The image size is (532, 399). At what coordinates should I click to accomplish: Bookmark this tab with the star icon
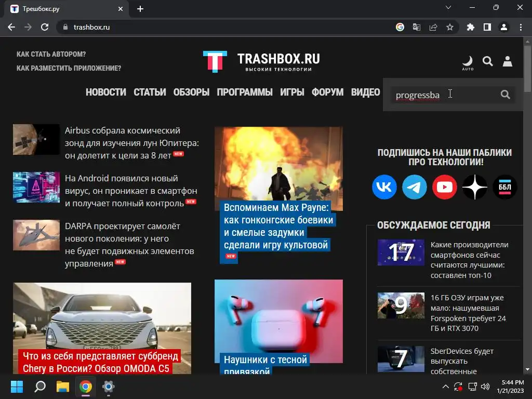tap(450, 27)
